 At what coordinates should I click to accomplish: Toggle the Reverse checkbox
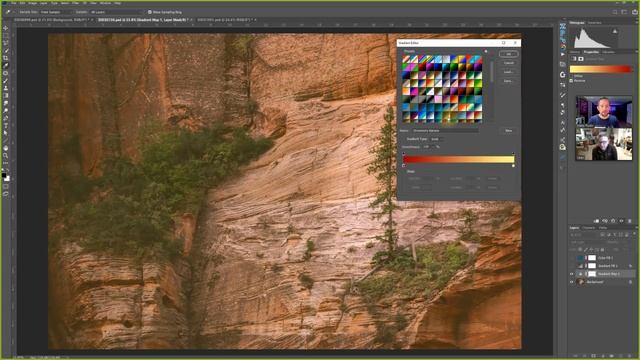572,81
